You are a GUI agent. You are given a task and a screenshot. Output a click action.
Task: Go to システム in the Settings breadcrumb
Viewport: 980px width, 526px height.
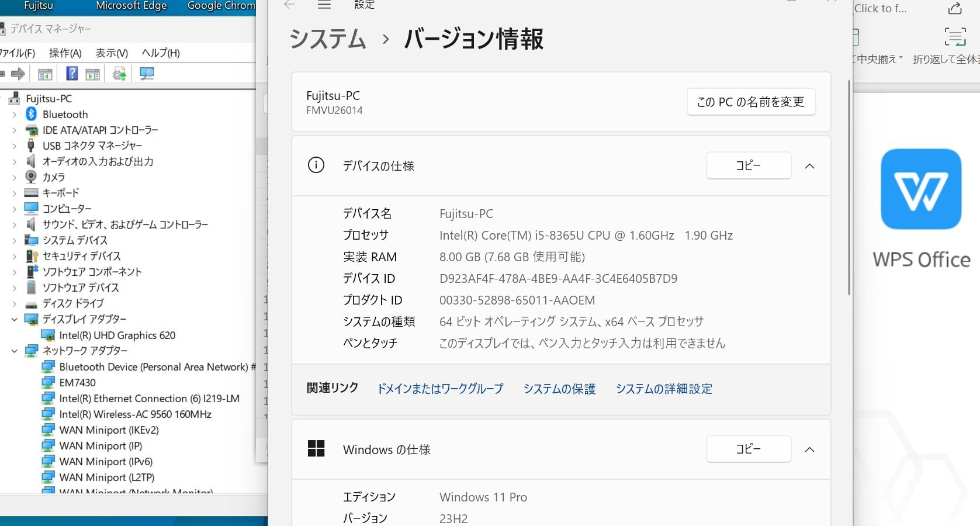[328, 39]
